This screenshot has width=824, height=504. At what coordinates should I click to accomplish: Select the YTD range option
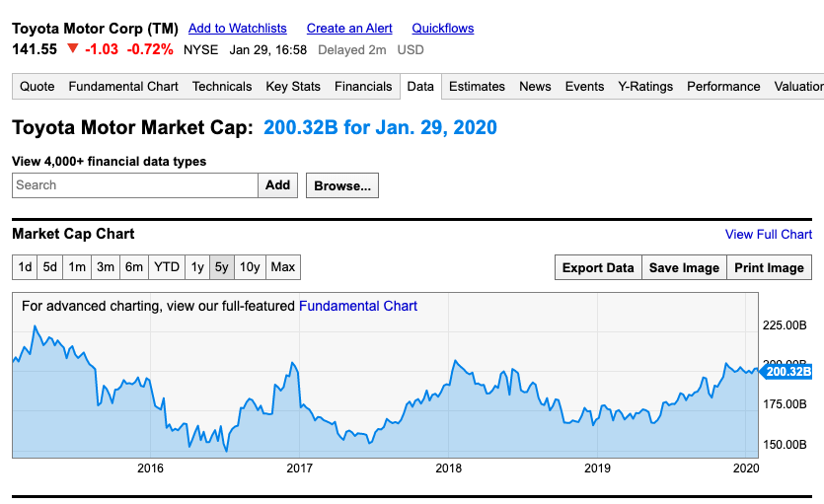[167, 267]
